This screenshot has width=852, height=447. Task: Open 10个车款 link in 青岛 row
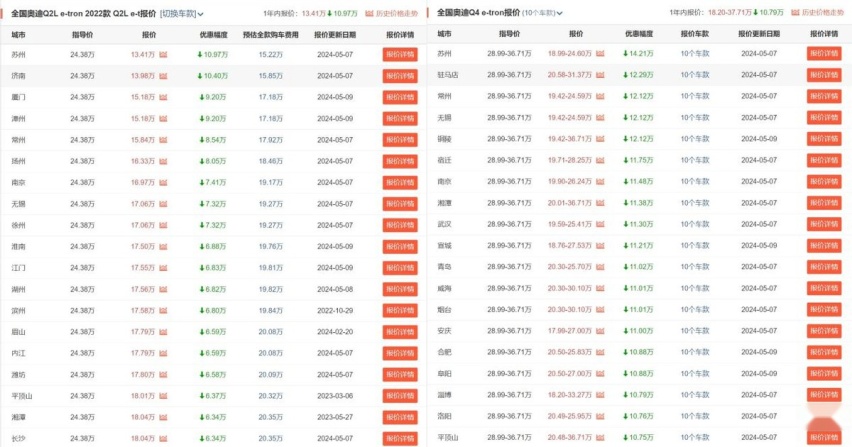pyautogui.click(x=695, y=267)
